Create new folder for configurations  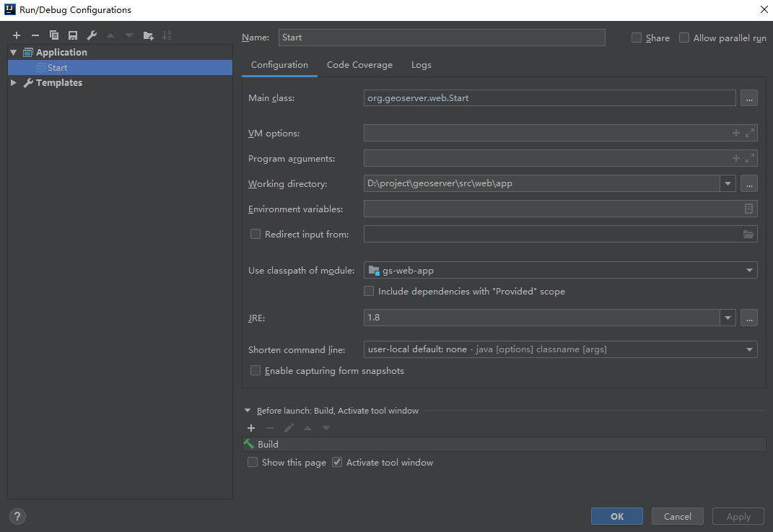point(148,35)
